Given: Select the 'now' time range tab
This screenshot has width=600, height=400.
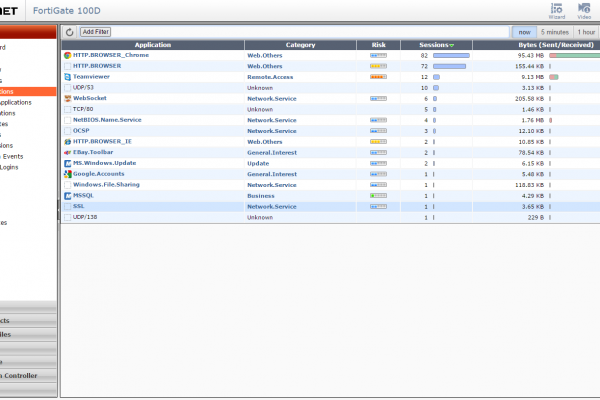Looking at the screenshot, I should (524, 32).
